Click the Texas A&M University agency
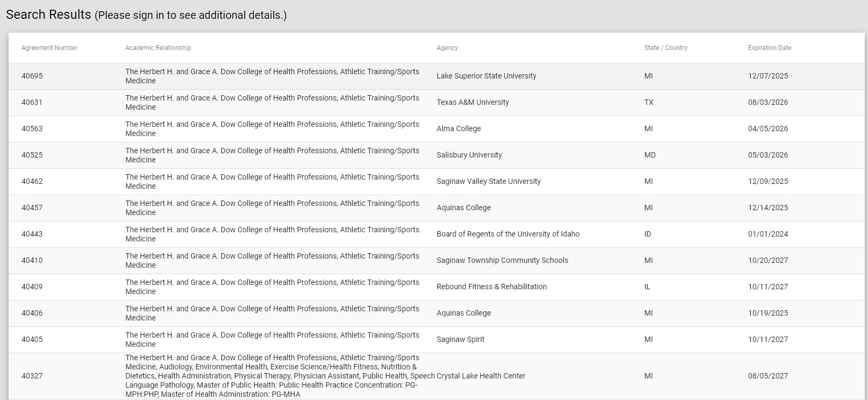 472,102
